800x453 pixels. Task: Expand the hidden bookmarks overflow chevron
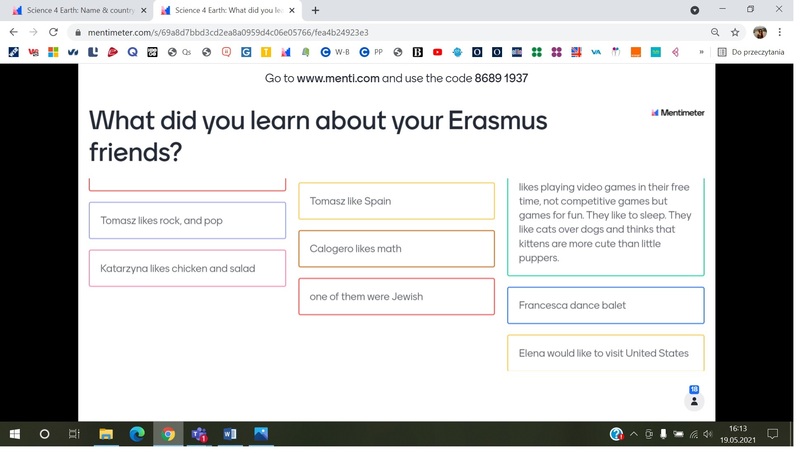click(701, 52)
